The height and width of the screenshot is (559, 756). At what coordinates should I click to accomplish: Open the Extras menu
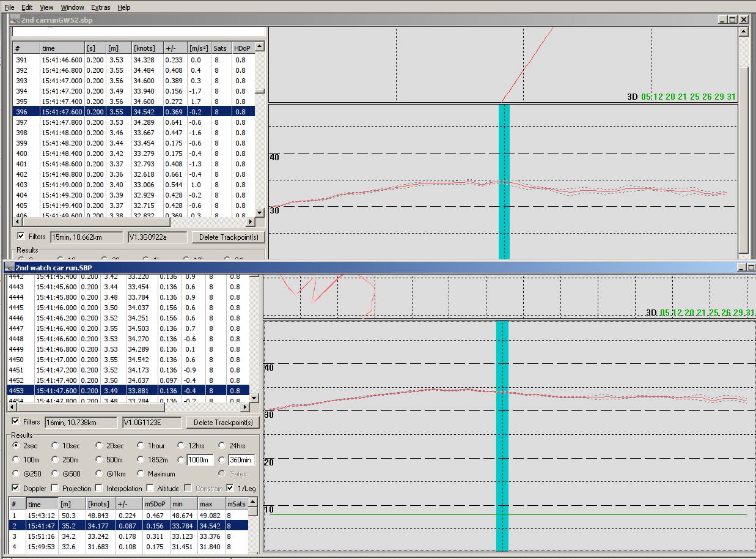click(x=100, y=7)
